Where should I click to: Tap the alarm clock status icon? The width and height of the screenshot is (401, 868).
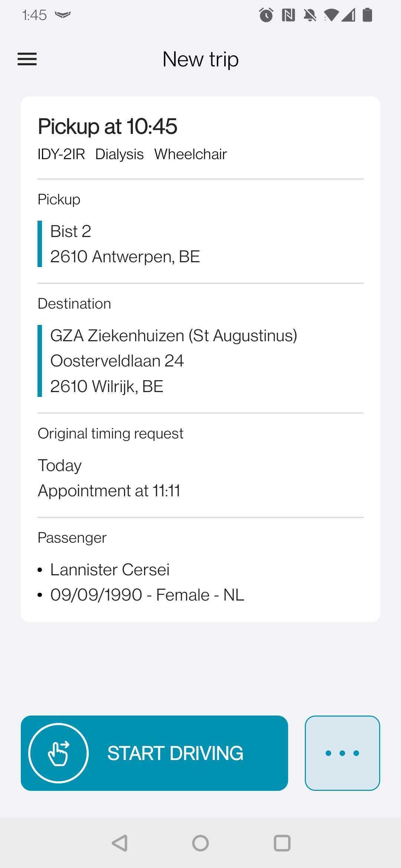point(266,15)
